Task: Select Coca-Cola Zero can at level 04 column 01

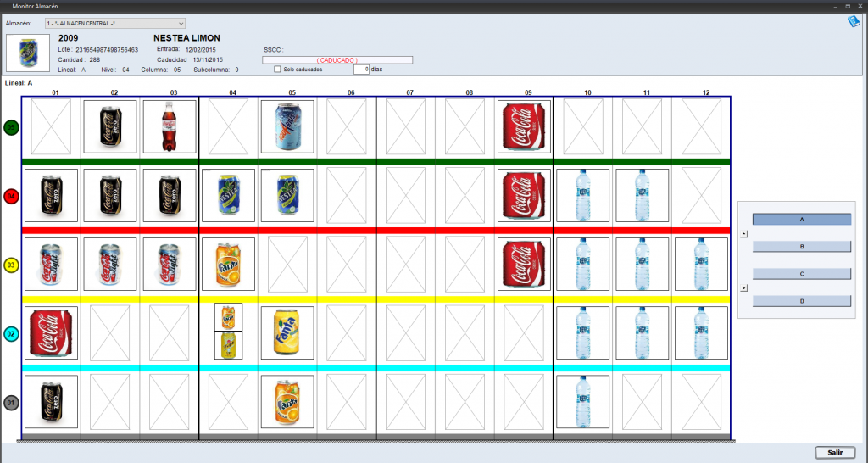Action: [x=52, y=196]
